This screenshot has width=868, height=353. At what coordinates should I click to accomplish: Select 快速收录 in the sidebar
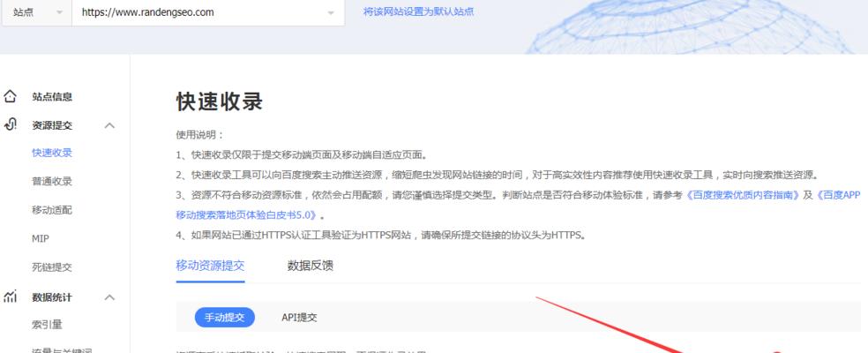click(x=52, y=153)
